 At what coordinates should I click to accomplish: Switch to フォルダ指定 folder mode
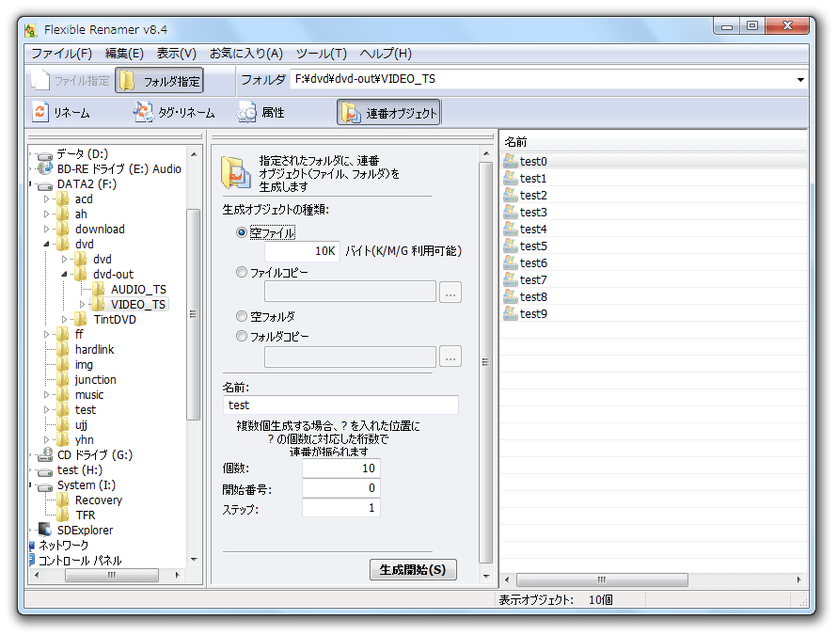159,81
